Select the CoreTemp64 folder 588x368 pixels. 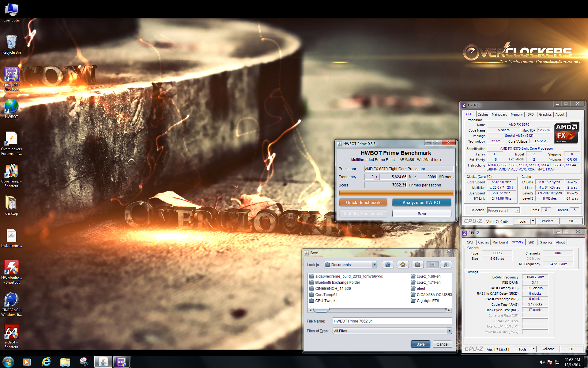point(323,295)
